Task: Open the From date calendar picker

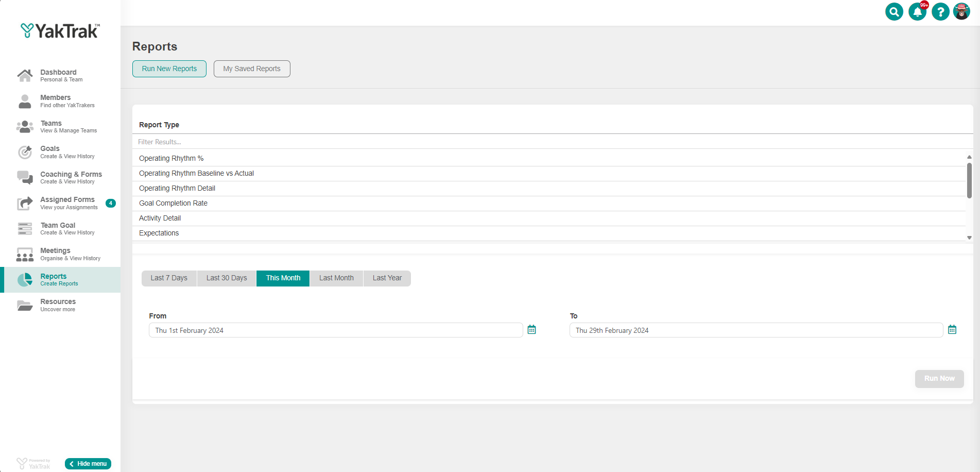Action: tap(531, 330)
